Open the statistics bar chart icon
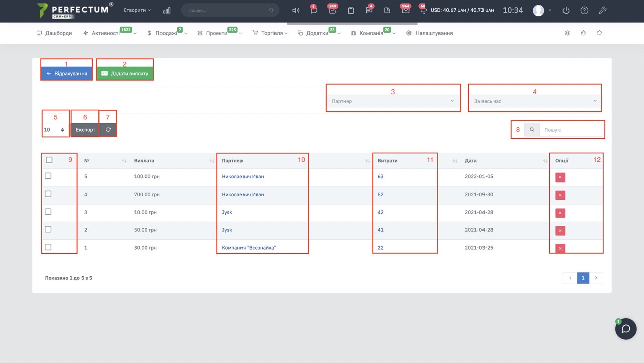 tap(167, 10)
